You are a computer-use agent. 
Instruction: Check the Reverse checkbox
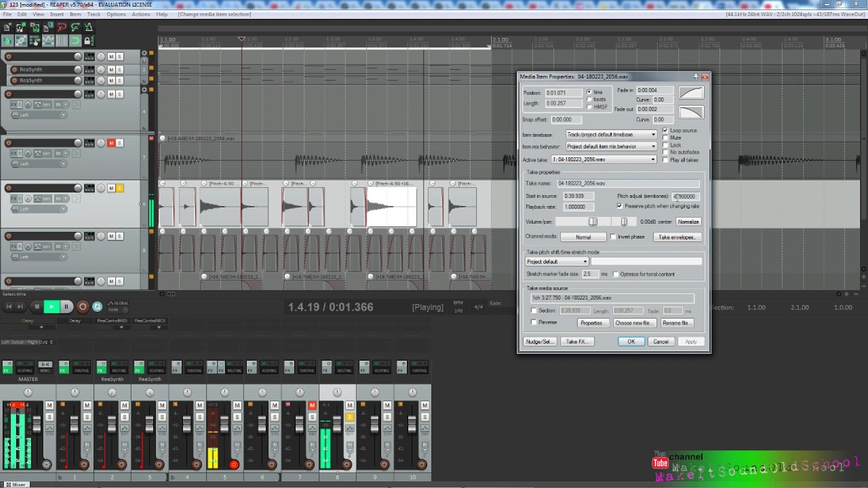(x=534, y=322)
